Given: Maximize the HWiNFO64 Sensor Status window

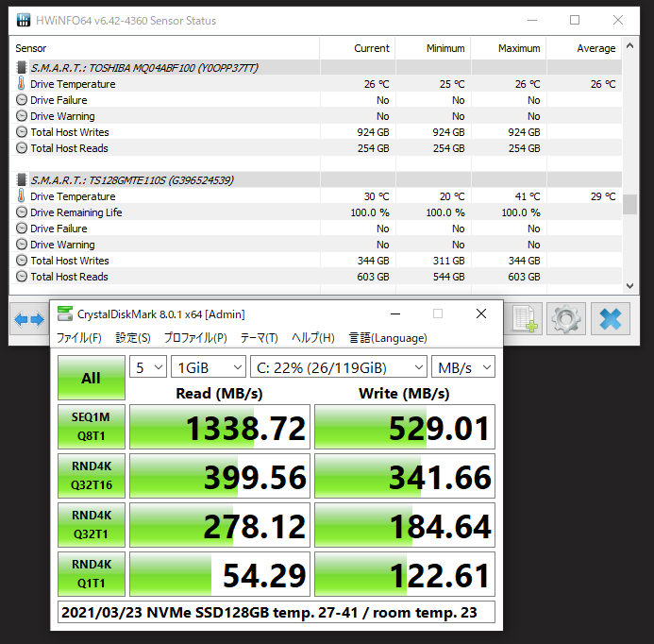Looking at the screenshot, I should click(x=575, y=20).
